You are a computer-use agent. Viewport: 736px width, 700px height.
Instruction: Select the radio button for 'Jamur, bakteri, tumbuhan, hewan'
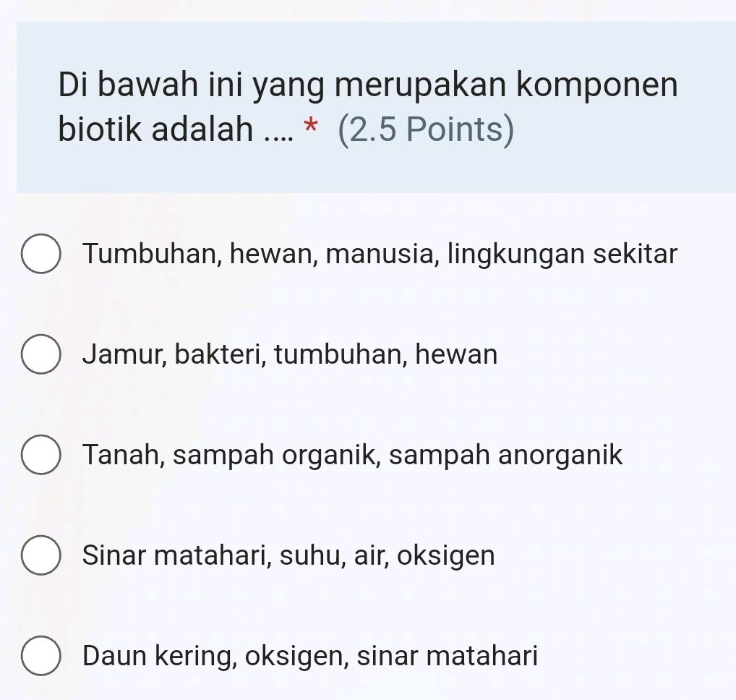41,354
